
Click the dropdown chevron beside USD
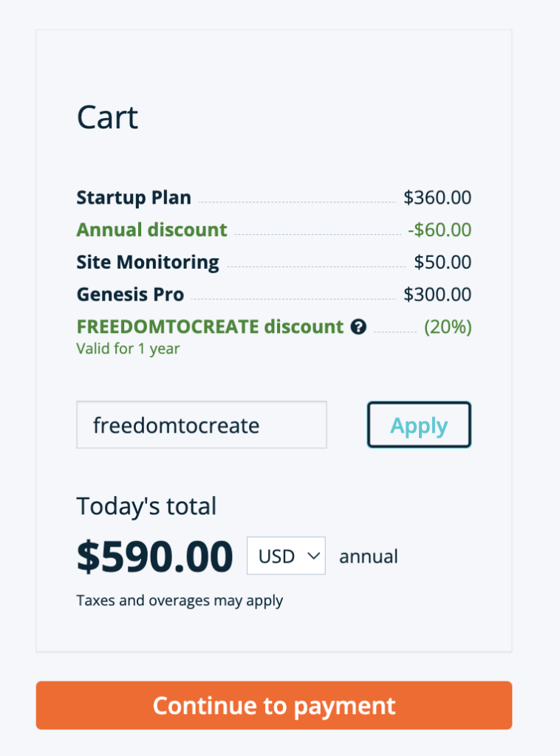point(313,556)
